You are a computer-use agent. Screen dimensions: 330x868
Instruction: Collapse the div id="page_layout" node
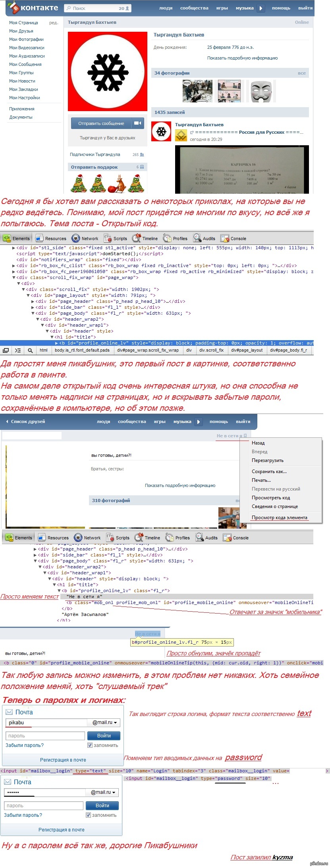click(x=29, y=296)
